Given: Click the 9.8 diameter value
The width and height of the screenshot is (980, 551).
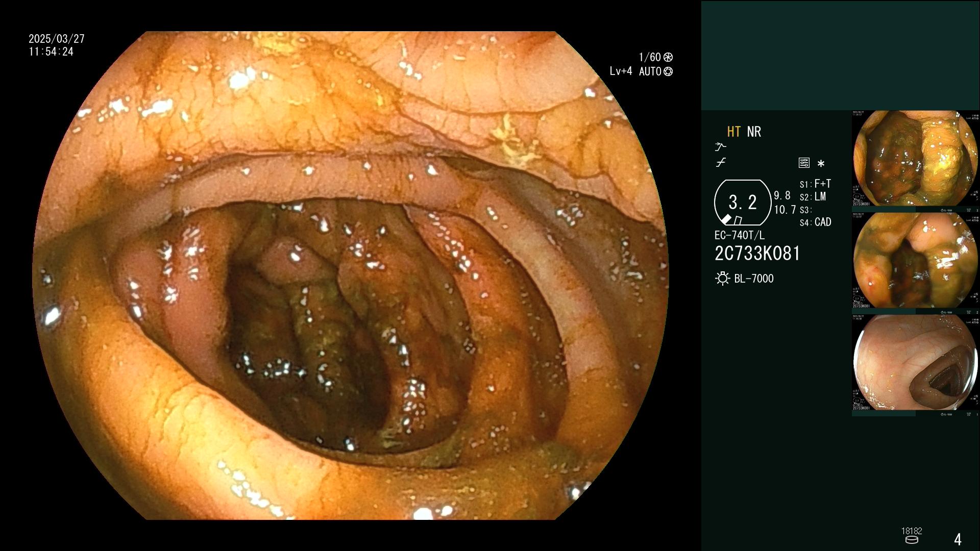Looking at the screenshot, I should [782, 196].
